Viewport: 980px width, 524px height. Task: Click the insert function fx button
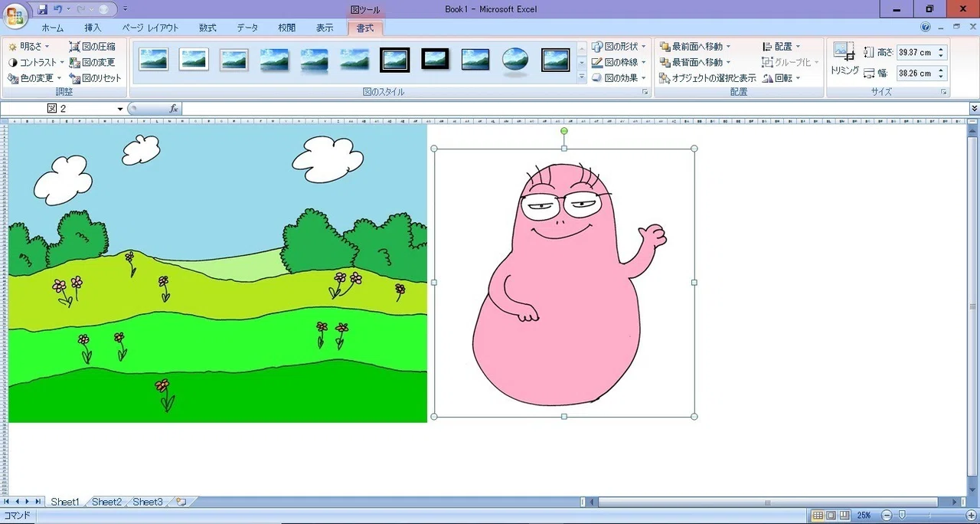(174, 109)
